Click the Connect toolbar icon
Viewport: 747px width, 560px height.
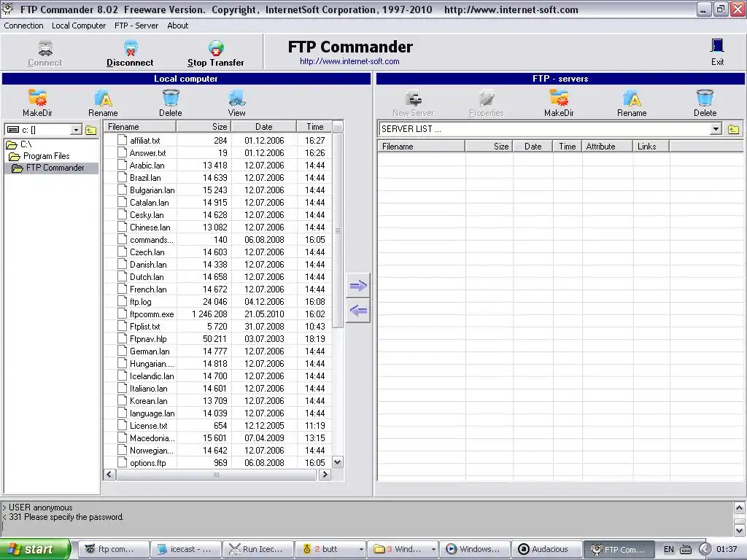pyautogui.click(x=44, y=48)
